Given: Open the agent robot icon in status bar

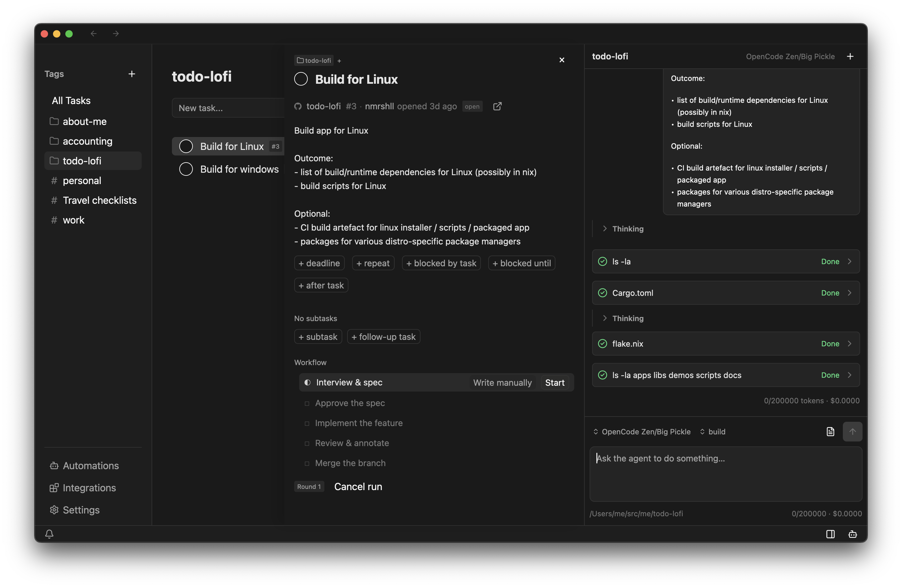Looking at the screenshot, I should 852,534.
